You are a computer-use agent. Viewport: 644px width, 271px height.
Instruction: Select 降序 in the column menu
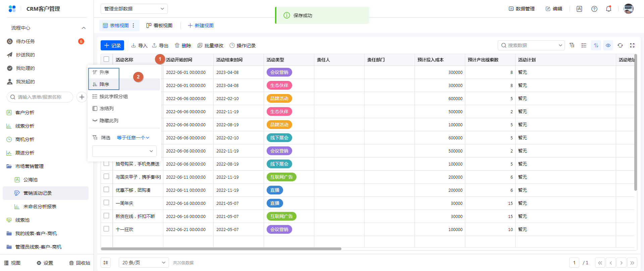coord(104,84)
